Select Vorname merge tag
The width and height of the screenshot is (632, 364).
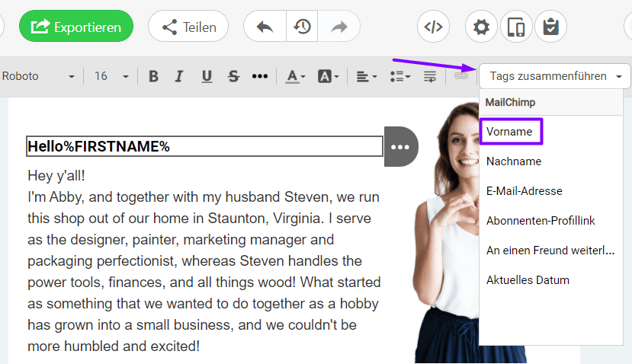(x=510, y=131)
